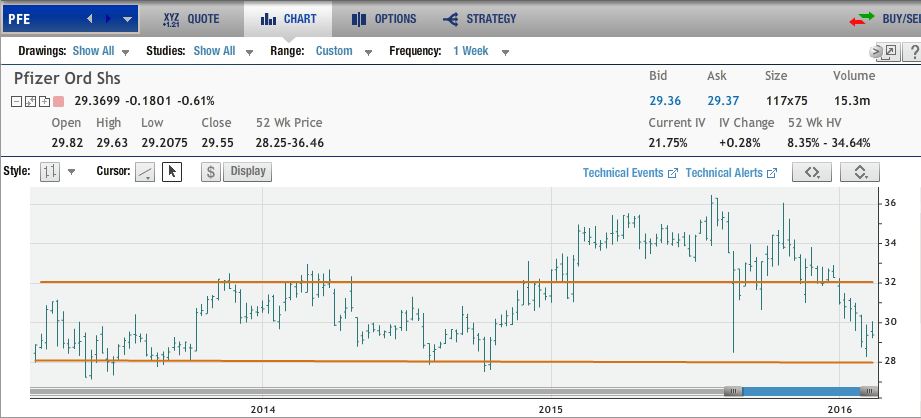921x418 pixels.
Task: Click the dollar sign button
Action: pyautogui.click(x=211, y=172)
